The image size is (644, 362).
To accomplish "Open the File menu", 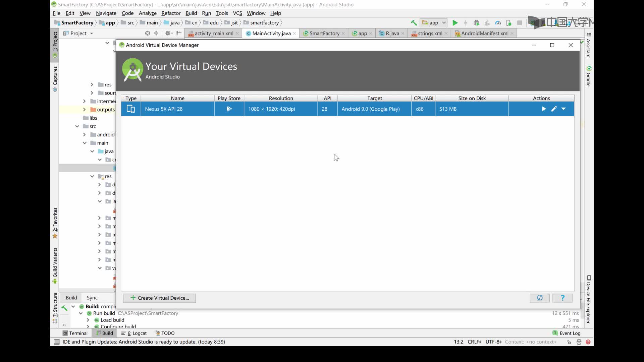I will click(56, 13).
